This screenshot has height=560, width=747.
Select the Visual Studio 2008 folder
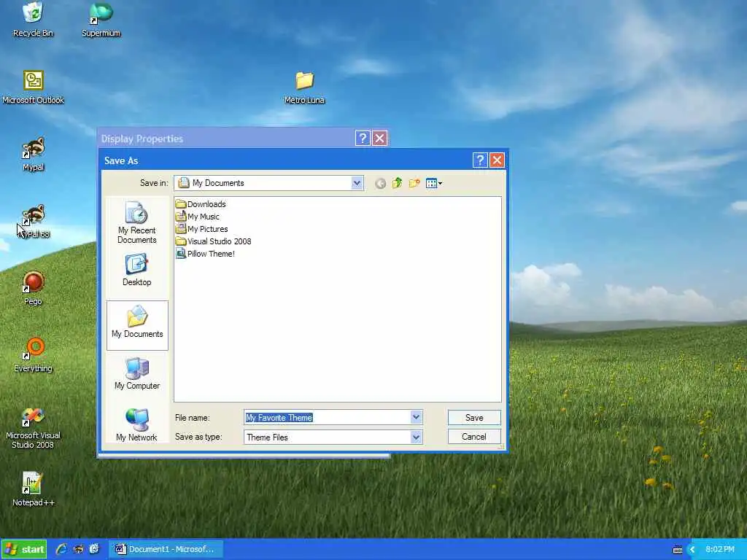pyautogui.click(x=213, y=241)
